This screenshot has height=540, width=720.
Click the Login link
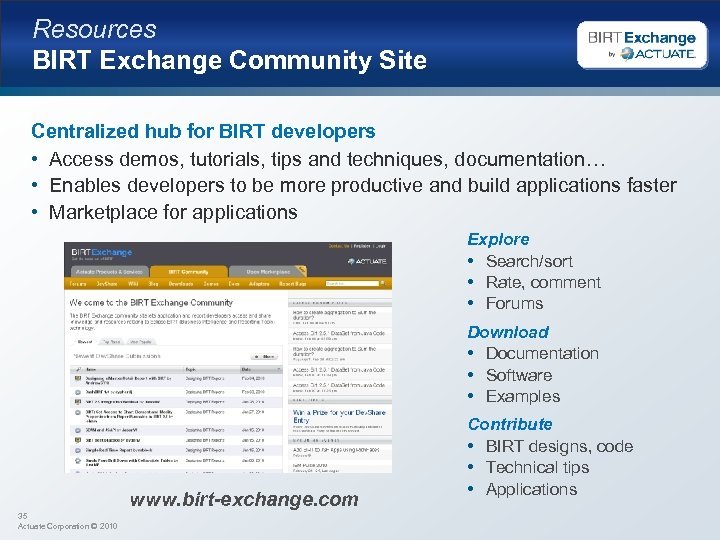381,246
